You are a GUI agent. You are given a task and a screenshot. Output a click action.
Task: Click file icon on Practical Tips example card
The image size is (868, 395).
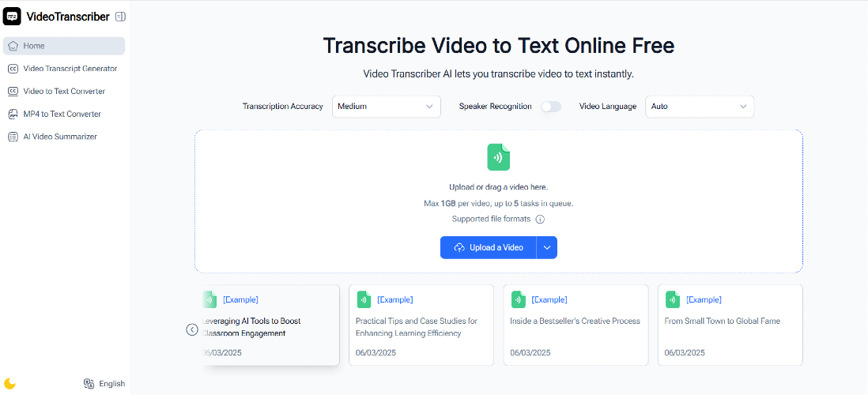(364, 299)
